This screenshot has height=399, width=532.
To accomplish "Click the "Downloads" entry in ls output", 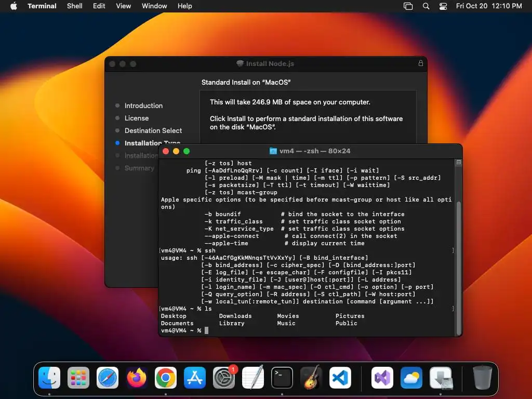I will pyautogui.click(x=235, y=316).
